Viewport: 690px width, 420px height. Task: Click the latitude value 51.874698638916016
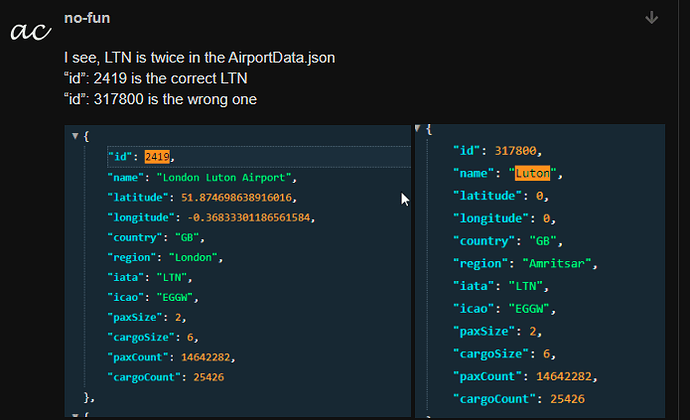(x=236, y=197)
